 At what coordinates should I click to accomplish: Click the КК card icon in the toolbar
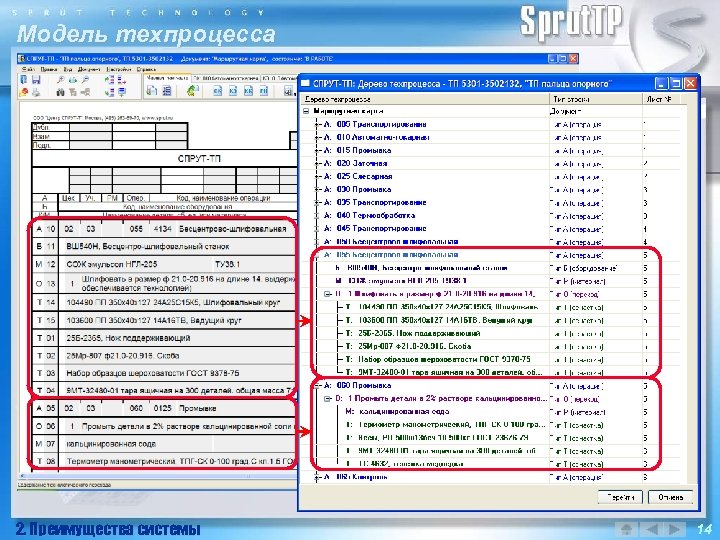(x=248, y=91)
